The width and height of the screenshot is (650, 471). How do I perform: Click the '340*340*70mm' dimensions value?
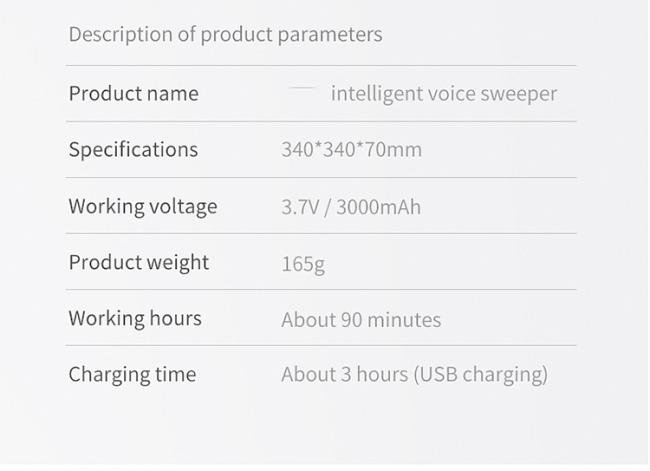coord(352,150)
